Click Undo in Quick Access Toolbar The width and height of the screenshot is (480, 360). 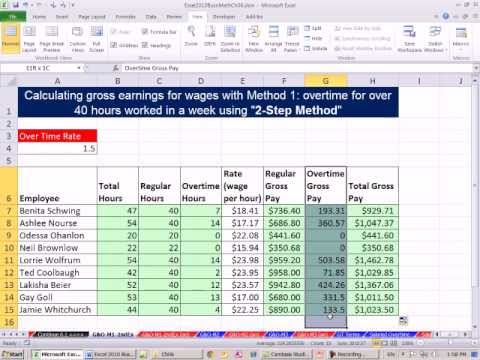pos(26,5)
